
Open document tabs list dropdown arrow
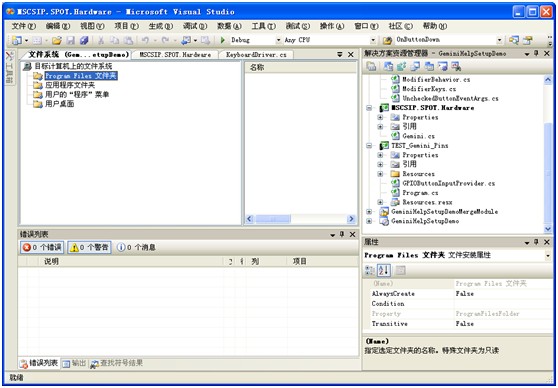point(340,54)
